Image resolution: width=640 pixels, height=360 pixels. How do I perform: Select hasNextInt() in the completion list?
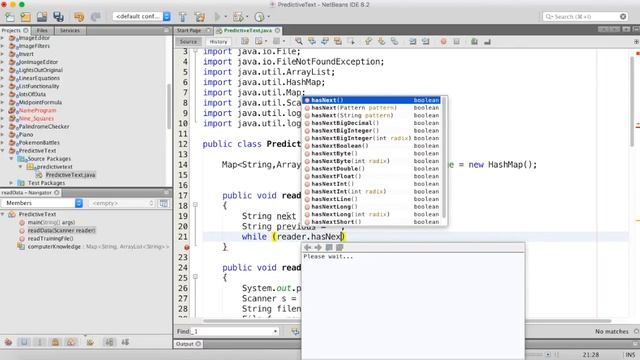coord(372,184)
